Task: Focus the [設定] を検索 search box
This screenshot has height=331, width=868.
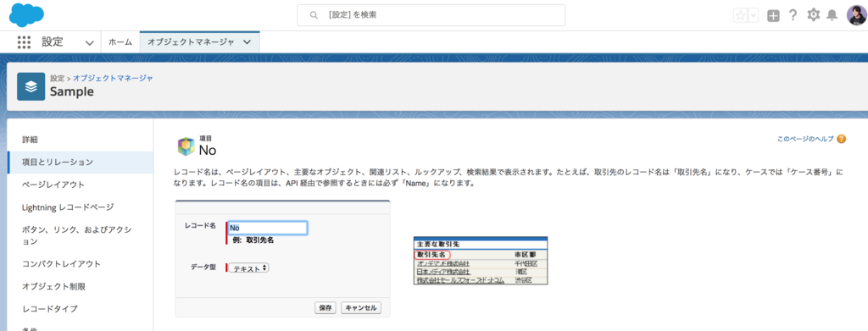Action: (x=431, y=15)
